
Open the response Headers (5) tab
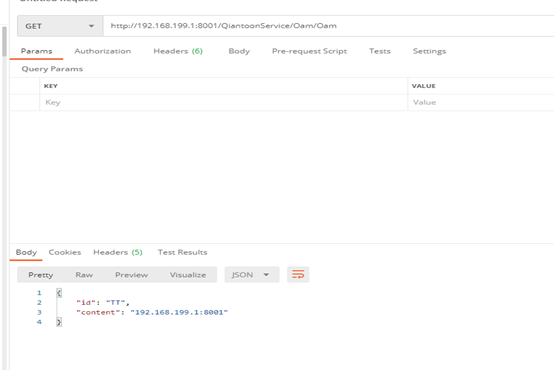tap(118, 252)
